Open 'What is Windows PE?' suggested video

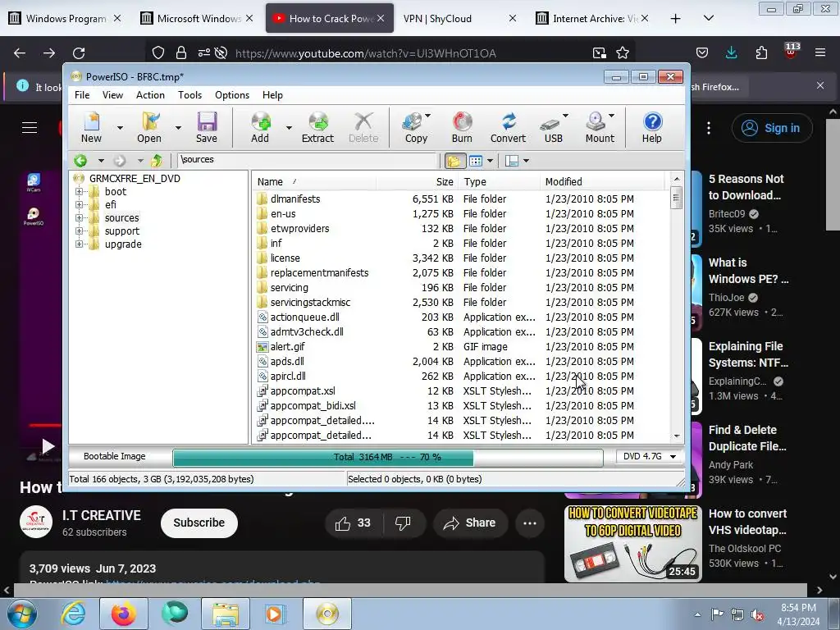click(x=748, y=271)
